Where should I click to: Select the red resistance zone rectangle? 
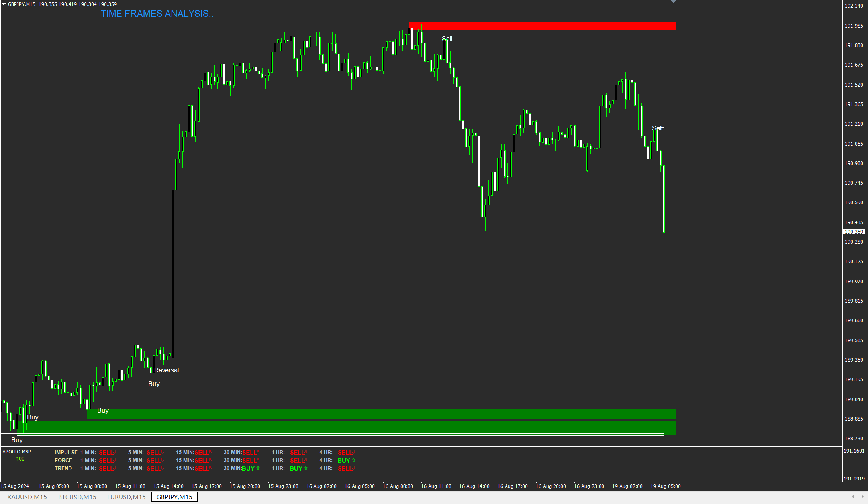click(542, 26)
